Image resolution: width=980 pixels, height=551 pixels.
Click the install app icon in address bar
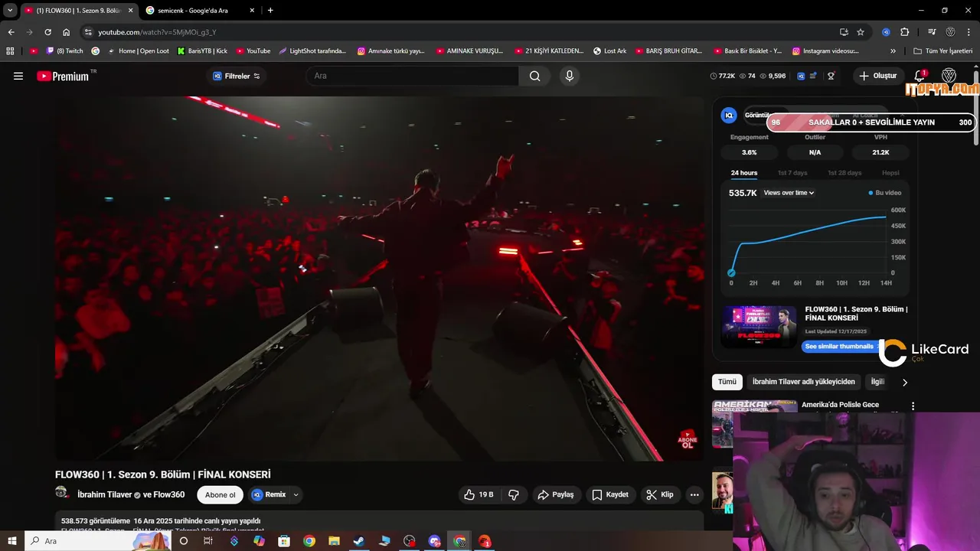(844, 32)
